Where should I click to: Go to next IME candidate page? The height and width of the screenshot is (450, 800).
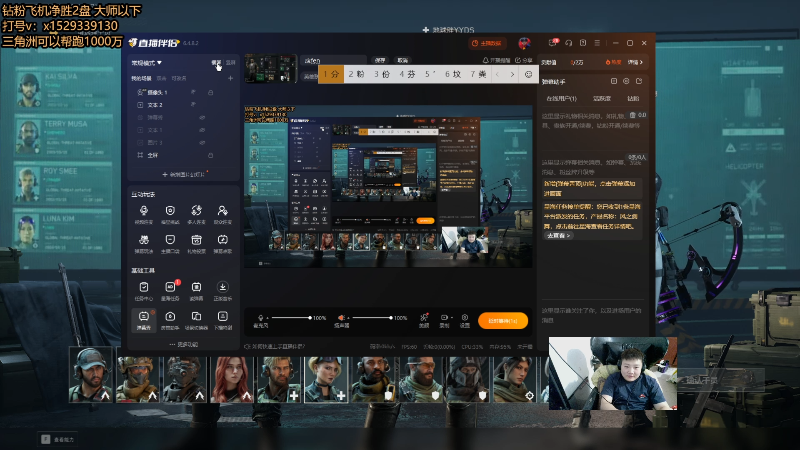512,74
